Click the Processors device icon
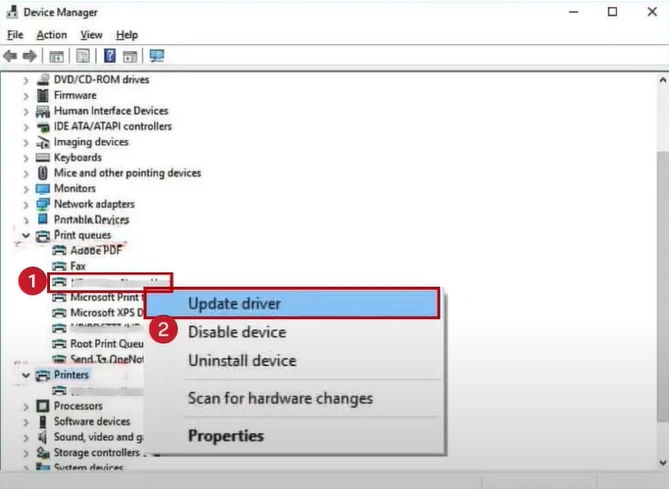Image resolution: width=669 pixels, height=489 pixels. 43,406
